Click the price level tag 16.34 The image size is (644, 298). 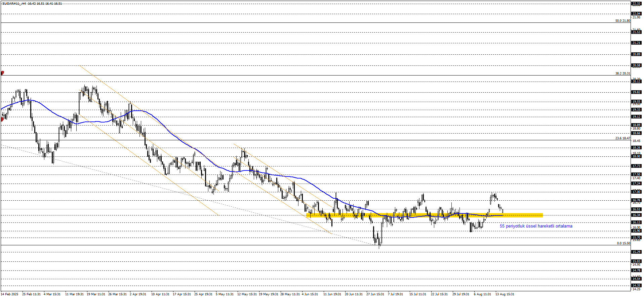636,215
